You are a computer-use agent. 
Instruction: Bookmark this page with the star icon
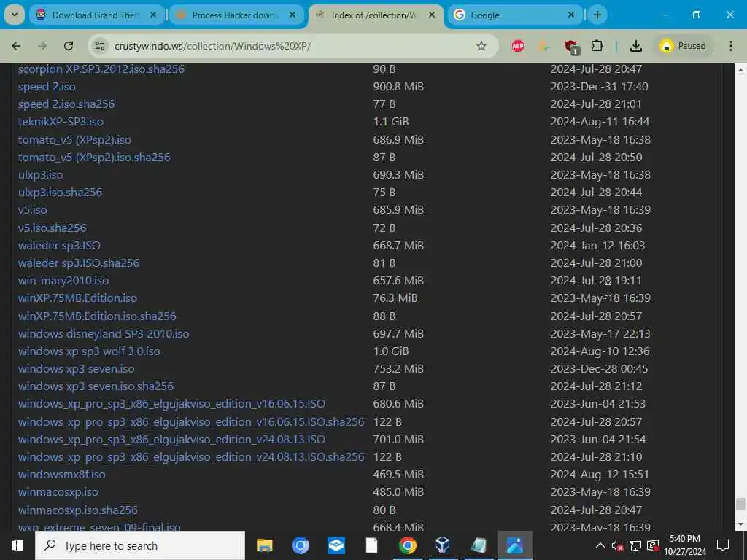481,46
